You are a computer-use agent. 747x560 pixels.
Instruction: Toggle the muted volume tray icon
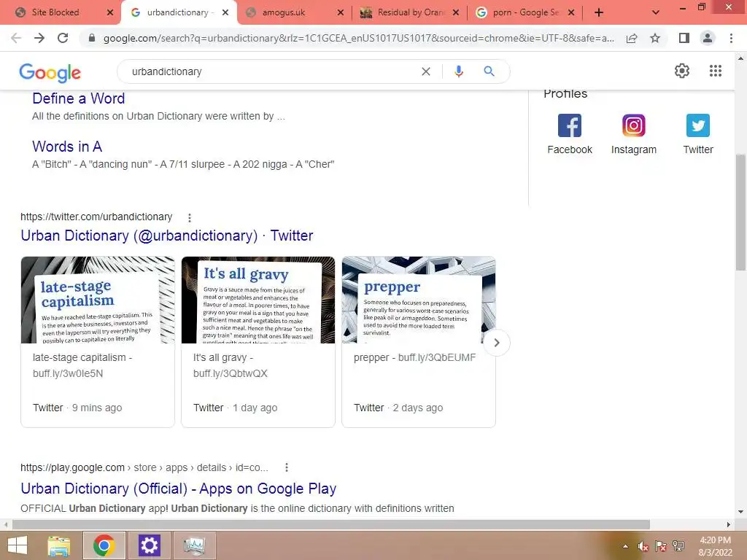[643, 546]
